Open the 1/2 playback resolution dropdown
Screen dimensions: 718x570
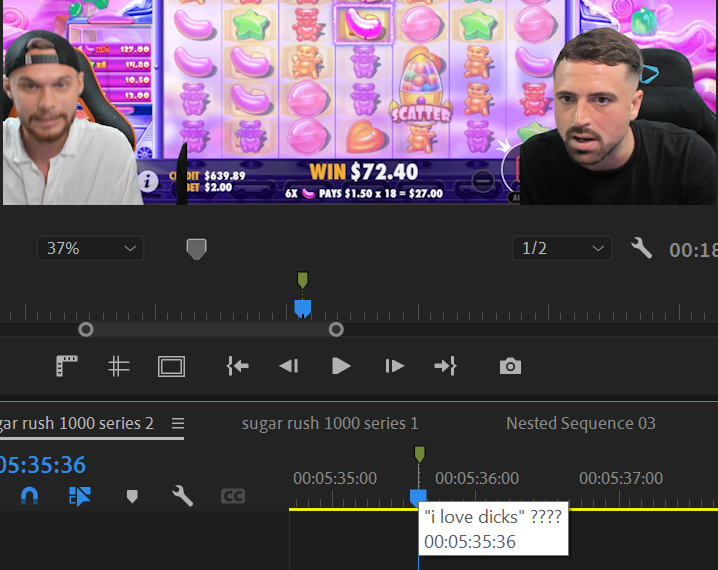pos(562,249)
